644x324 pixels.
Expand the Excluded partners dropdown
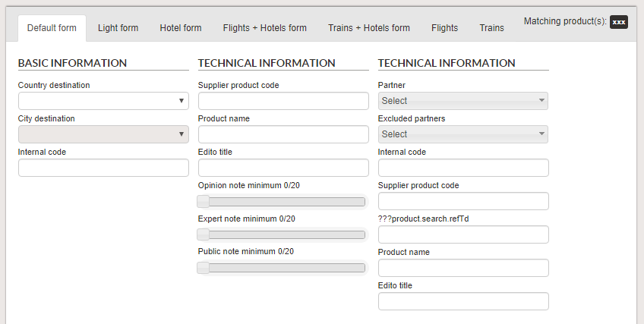coord(462,134)
